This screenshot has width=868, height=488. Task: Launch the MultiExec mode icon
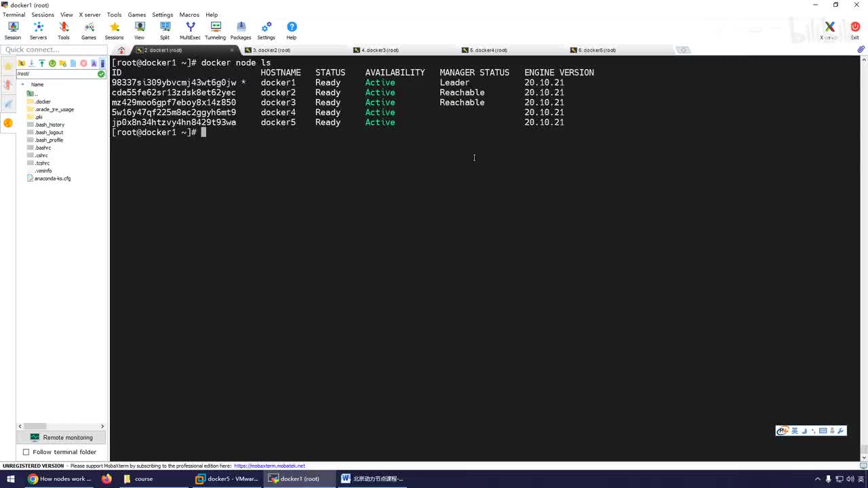190,30
